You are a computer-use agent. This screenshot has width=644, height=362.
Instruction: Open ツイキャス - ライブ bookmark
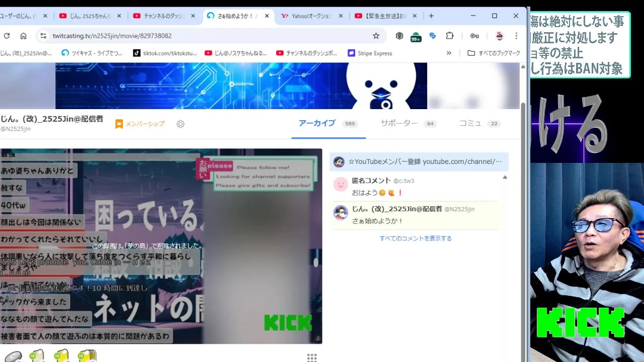[92, 53]
